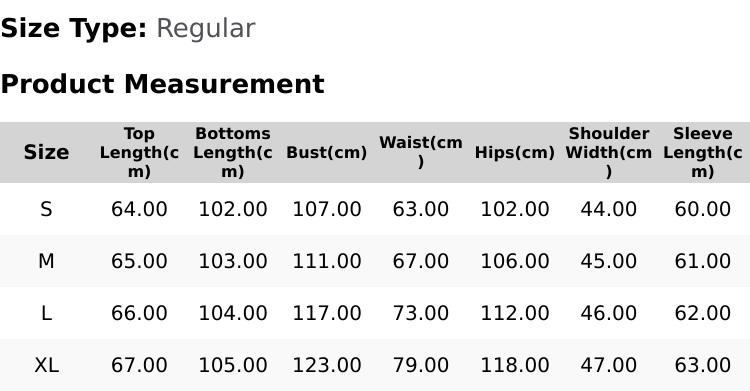Click the M size row label
Image resolution: width=750 pixels, height=391 pixels.
(x=46, y=261)
